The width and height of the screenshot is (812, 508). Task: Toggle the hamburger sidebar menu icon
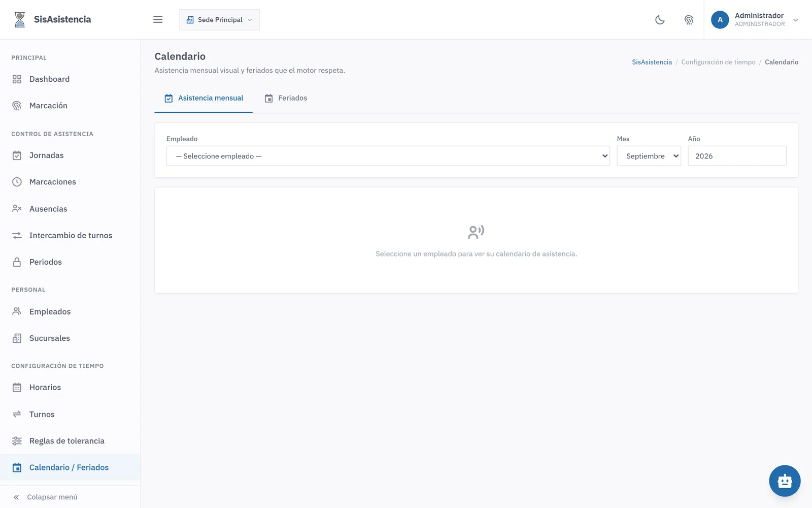click(x=158, y=19)
